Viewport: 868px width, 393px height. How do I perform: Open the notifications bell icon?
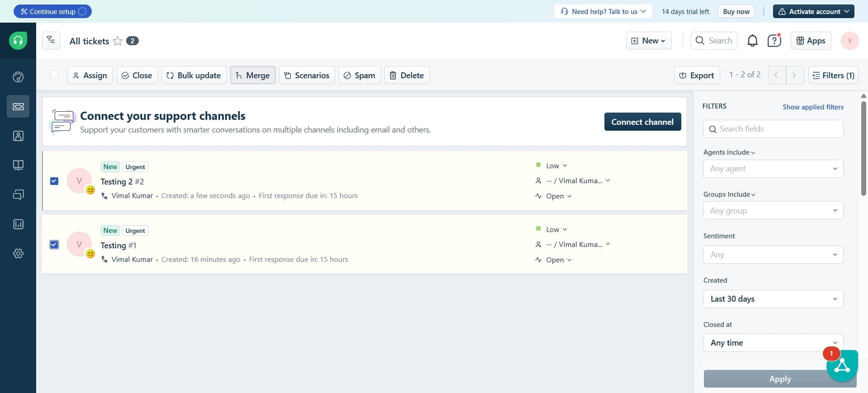click(x=752, y=41)
